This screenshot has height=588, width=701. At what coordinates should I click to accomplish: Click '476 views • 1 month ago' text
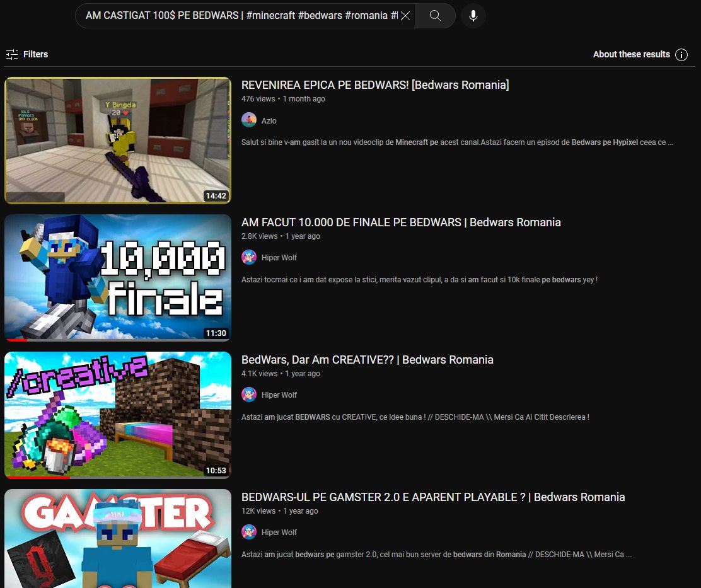(283, 99)
